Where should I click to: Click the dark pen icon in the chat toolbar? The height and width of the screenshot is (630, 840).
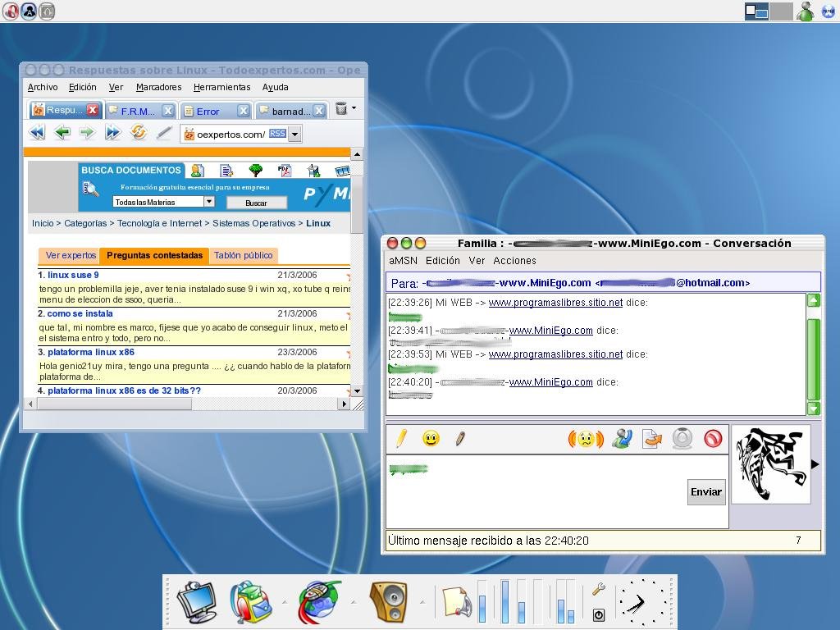coord(460,438)
